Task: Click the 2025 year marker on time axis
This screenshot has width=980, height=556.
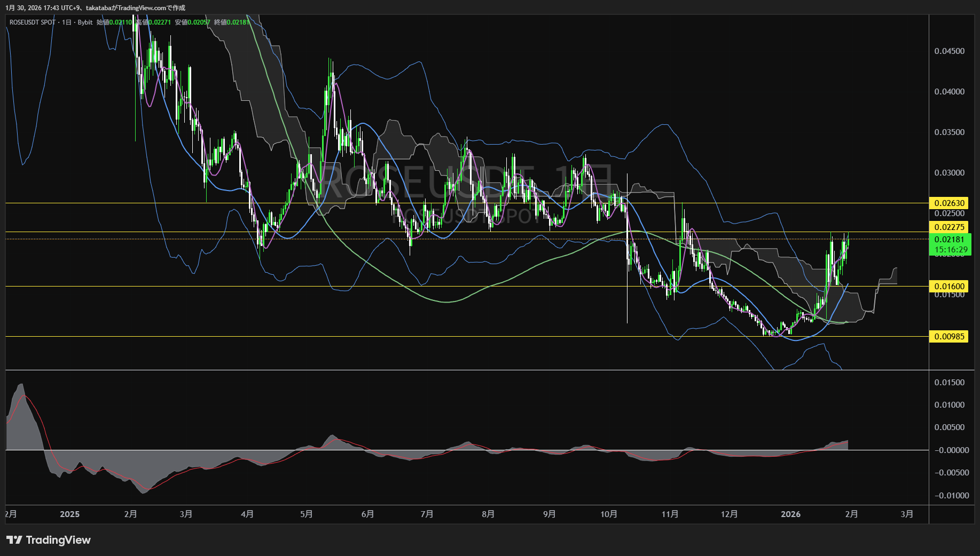Action: click(69, 514)
